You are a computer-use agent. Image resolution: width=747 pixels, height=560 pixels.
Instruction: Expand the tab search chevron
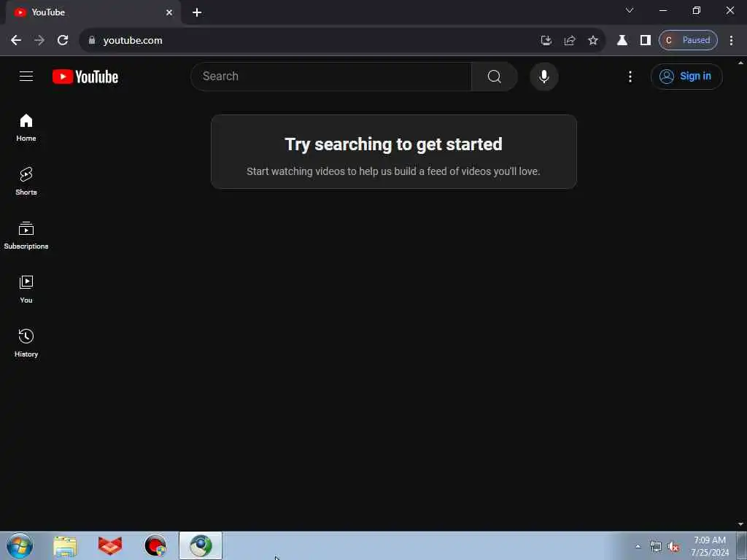630,10
